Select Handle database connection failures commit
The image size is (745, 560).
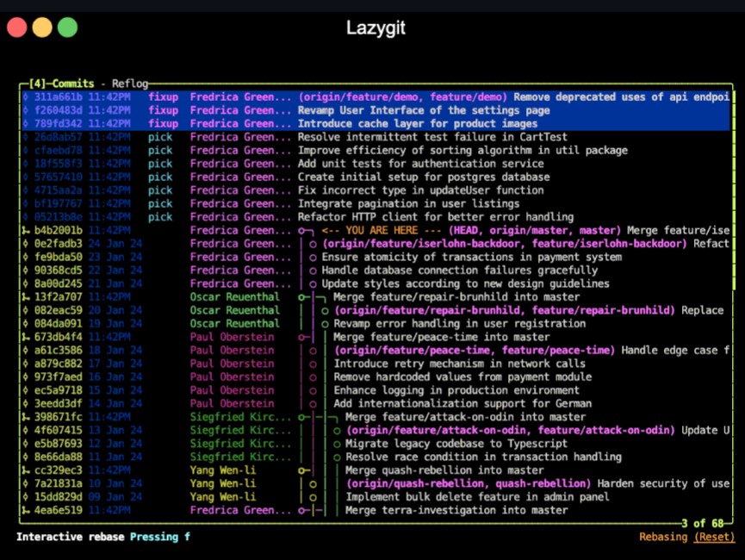click(x=376, y=270)
